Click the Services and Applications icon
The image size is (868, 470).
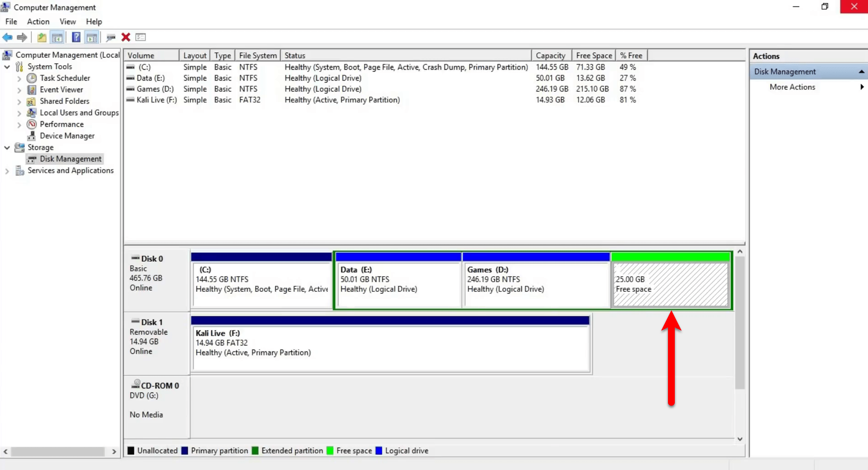tap(20, 170)
